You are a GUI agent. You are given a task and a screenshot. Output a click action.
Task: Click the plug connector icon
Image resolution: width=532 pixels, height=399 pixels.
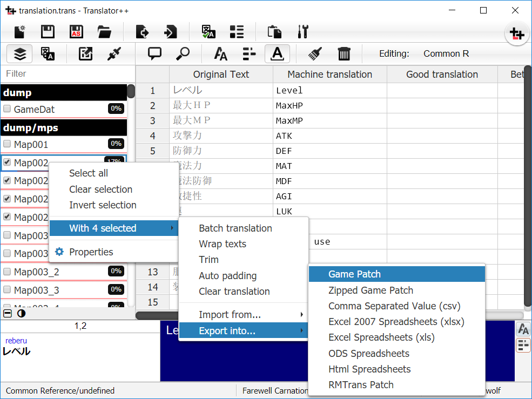[x=114, y=54]
